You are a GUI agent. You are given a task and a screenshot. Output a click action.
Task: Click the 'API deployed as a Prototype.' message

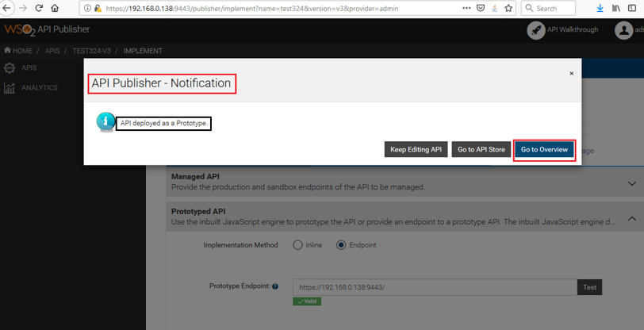click(x=163, y=123)
